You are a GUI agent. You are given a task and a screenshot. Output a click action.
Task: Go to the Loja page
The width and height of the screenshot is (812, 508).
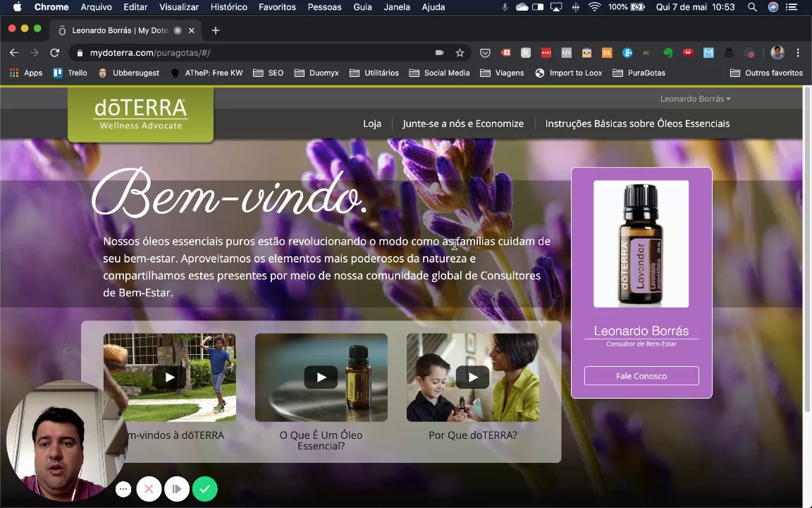tap(372, 123)
